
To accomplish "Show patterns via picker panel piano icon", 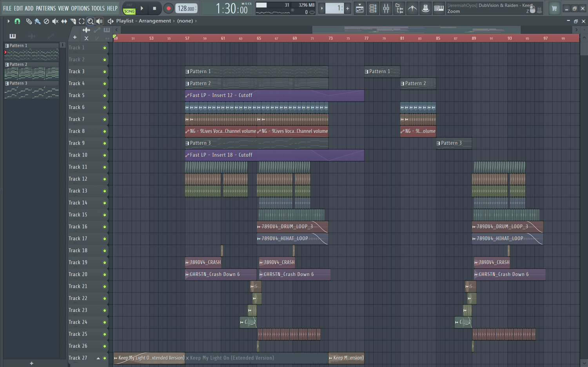I will [x=13, y=36].
